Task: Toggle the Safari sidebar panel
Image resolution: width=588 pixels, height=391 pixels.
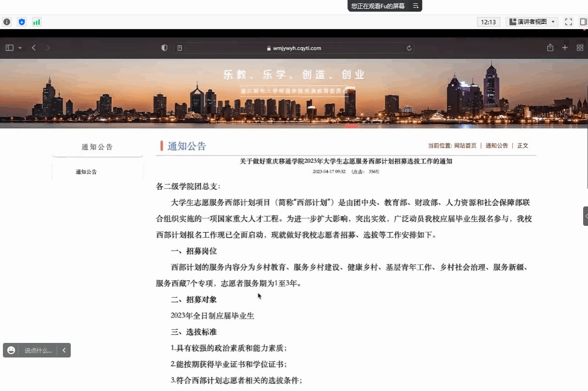Action: [x=9, y=48]
